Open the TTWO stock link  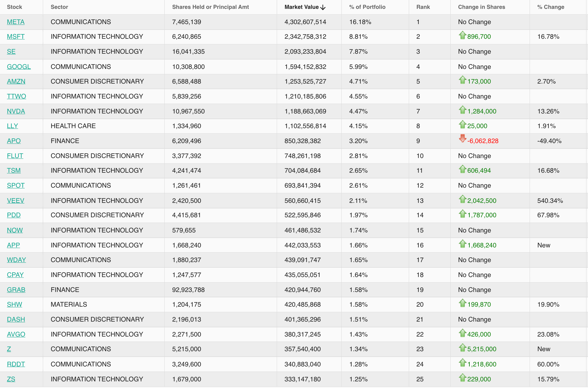coord(16,96)
